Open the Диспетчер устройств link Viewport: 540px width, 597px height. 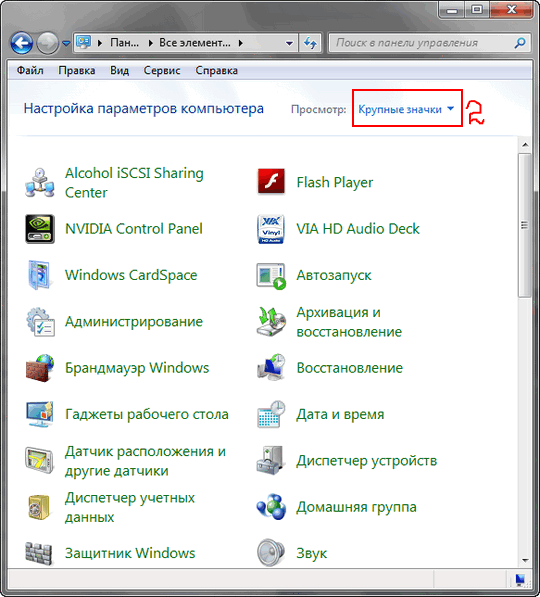pyautogui.click(x=366, y=461)
